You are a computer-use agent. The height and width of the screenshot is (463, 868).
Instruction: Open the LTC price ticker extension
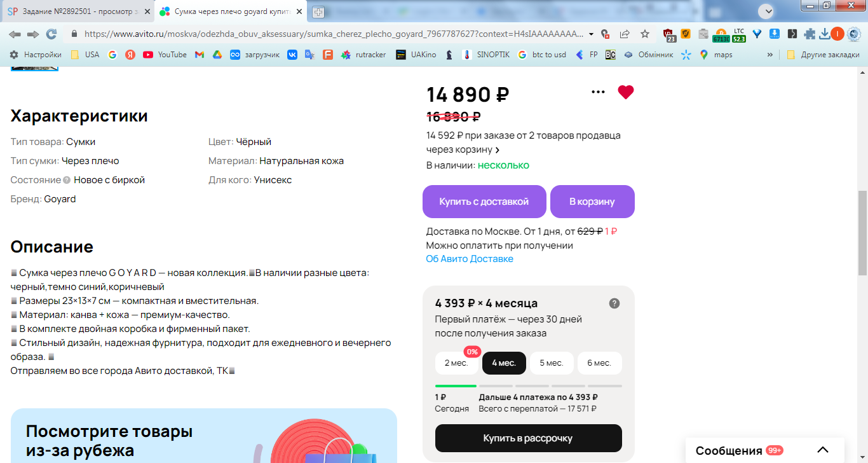(738, 34)
